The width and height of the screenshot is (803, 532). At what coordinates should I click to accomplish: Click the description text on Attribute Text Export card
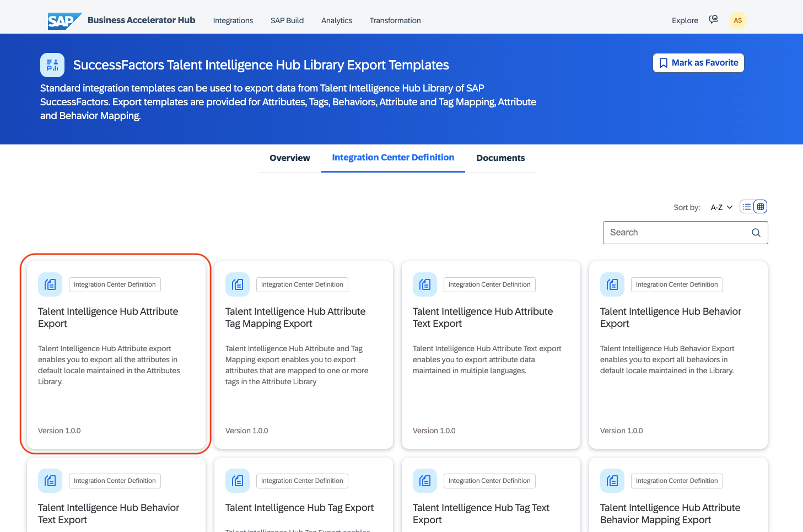coord(487,359)
